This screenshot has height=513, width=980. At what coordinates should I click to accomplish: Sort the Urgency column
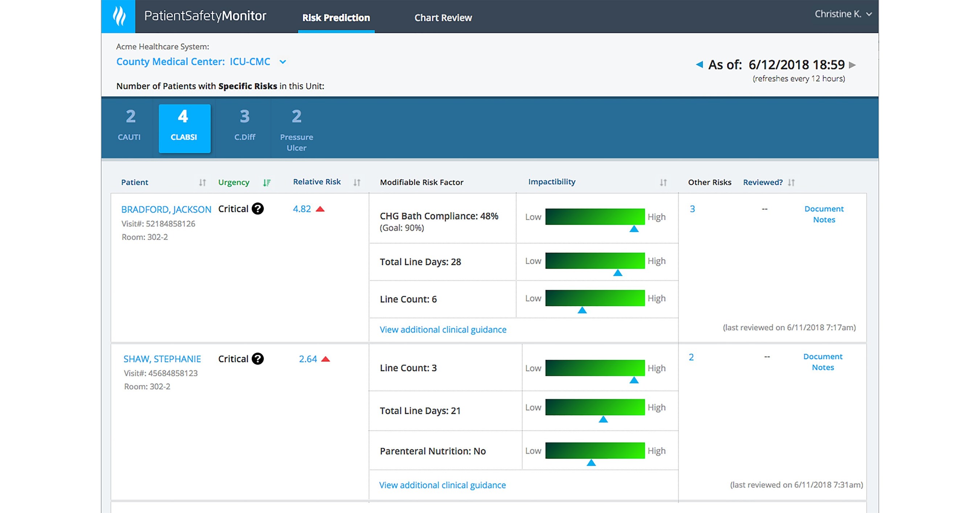[x=268, y=182]
